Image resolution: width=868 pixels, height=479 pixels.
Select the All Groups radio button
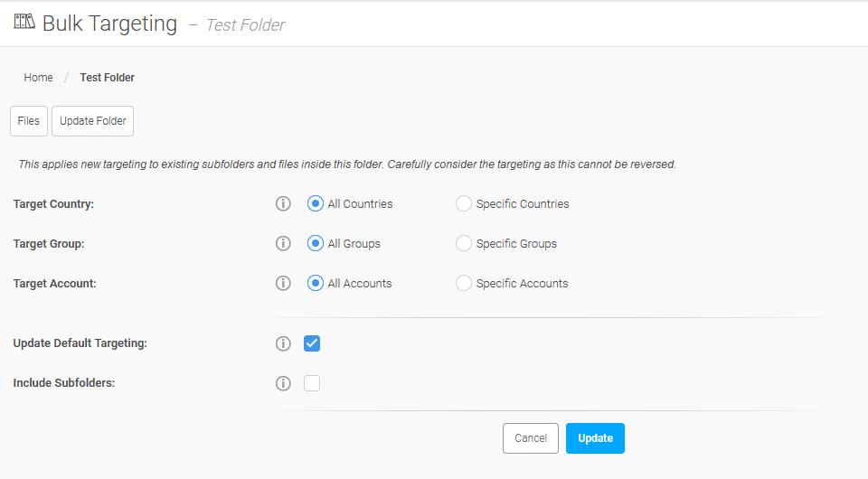tap(315, 243)
